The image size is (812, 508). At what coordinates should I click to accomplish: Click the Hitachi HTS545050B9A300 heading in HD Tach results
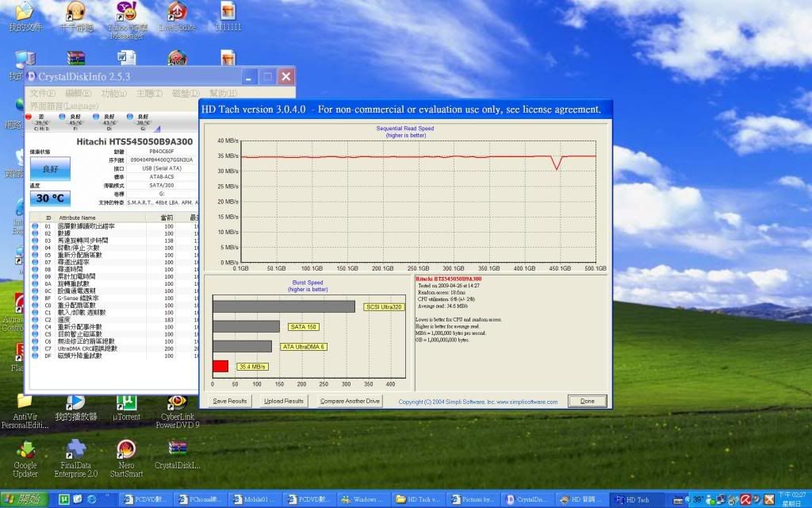(x=449, y=279)
